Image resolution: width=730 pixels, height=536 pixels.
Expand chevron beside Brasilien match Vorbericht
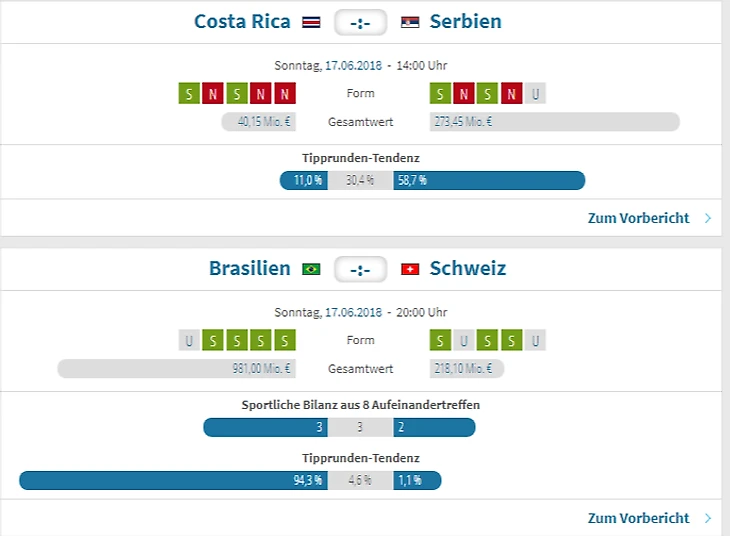[x=708, y=518]
